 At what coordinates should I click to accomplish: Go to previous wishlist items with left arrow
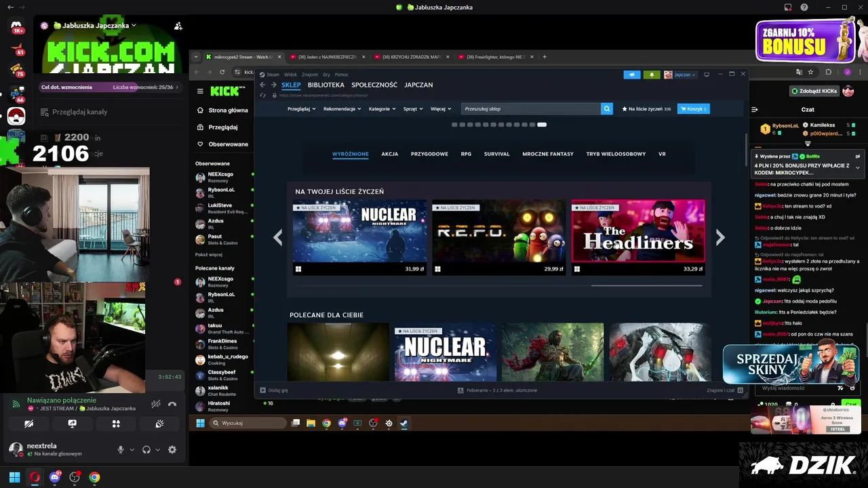tap(277, 237)
